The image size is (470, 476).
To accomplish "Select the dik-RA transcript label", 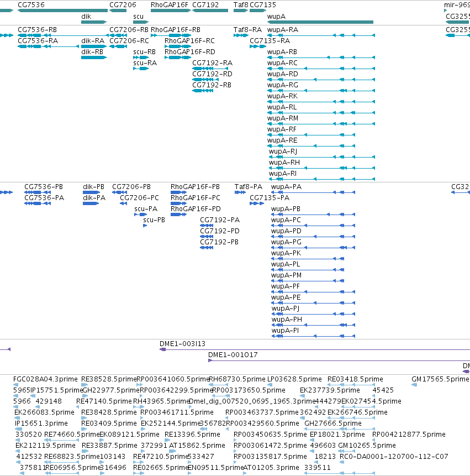I will pyautogui.click(x=93, y=41).
